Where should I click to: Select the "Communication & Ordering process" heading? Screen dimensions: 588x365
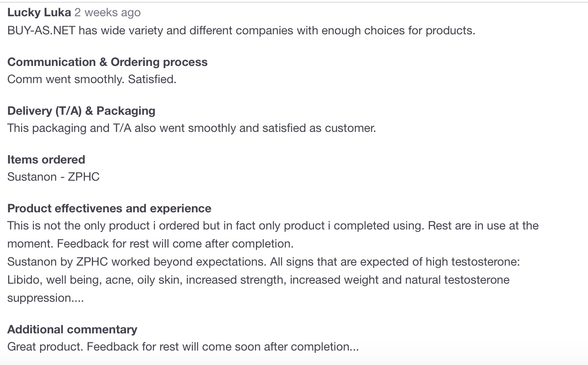click(x=107, y=62)
